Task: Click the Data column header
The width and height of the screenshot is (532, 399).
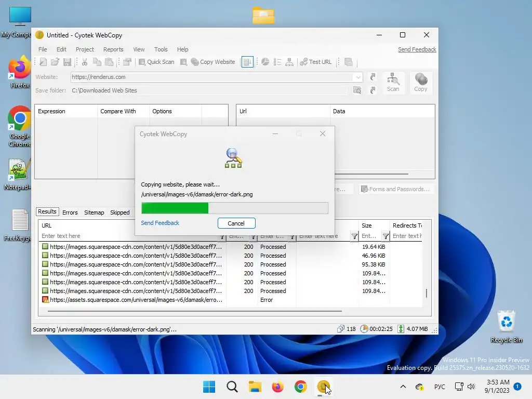Action: [382, 111]
